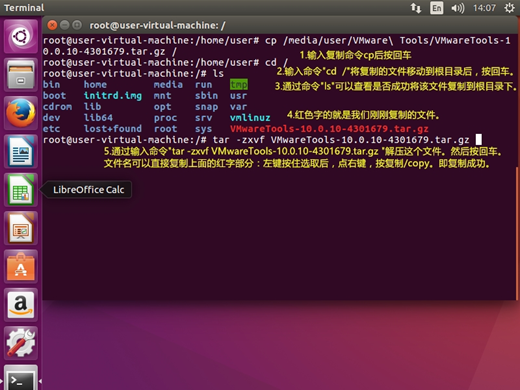520x390 pixels.
Task: Click the sbin directory name
Action: pyautogui.click(x=206, y=96)
